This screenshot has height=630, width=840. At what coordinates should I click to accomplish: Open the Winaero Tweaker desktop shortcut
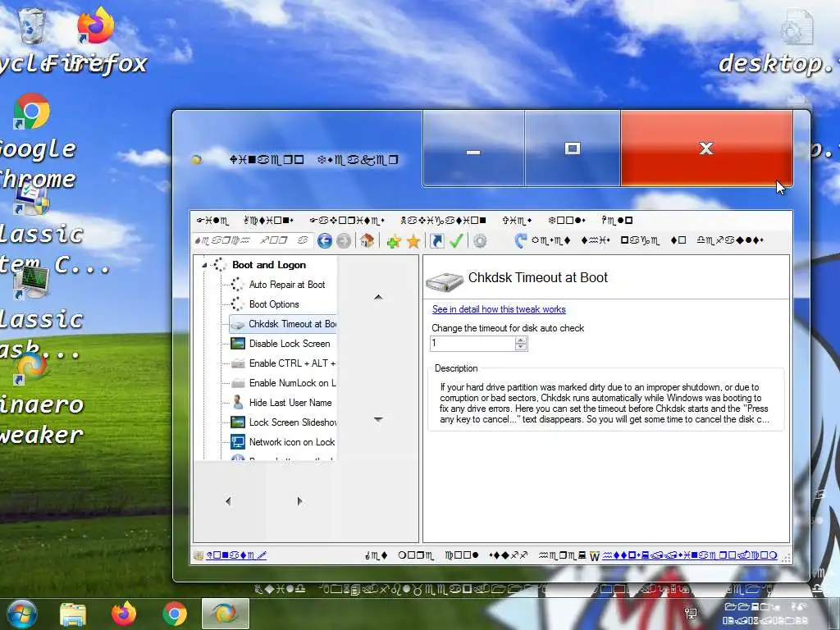click(31, 370)
